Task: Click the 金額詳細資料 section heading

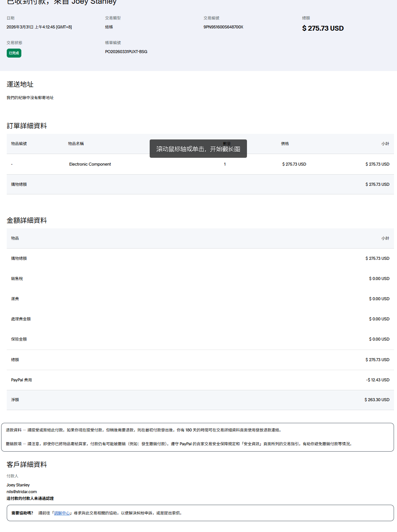Action: 27,221
